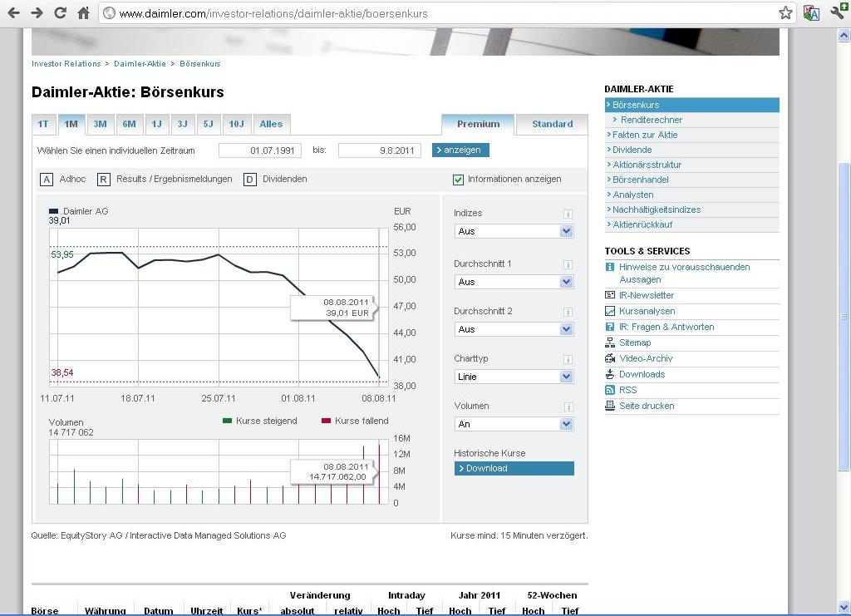Show info for Indizes setting
The width and height of the screenshot is (851, 616).
(568, 214)
